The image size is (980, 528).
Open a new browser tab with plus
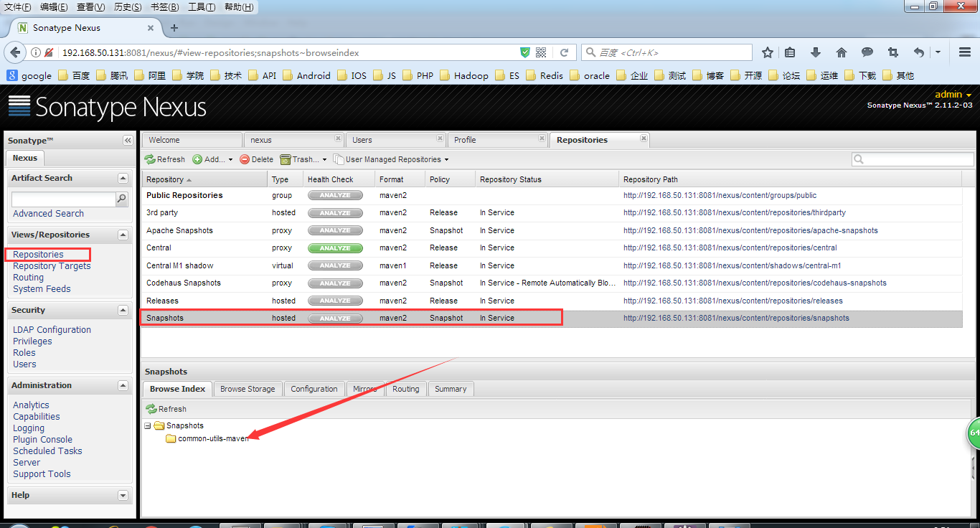tap(174, 28)
